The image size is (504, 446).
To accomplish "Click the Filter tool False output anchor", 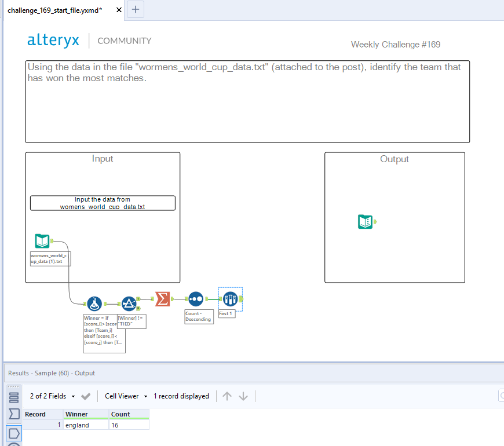I will pyautogui.click(x=138, y=309).
